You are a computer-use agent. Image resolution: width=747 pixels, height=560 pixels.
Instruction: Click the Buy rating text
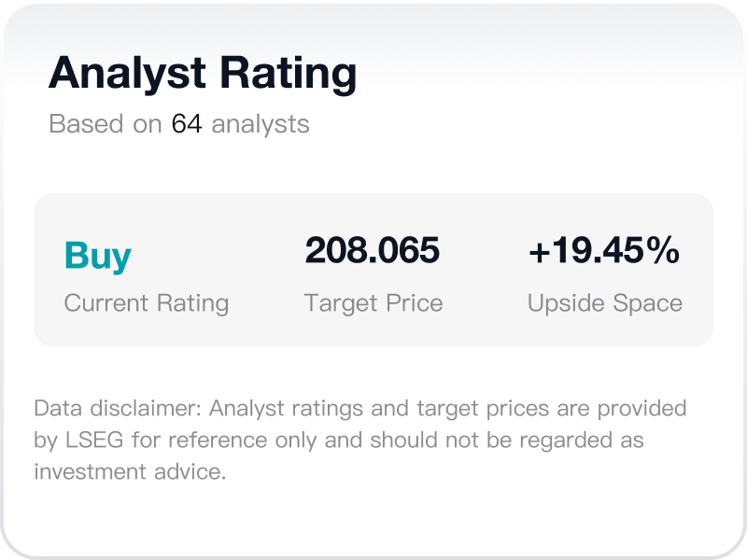98,256
